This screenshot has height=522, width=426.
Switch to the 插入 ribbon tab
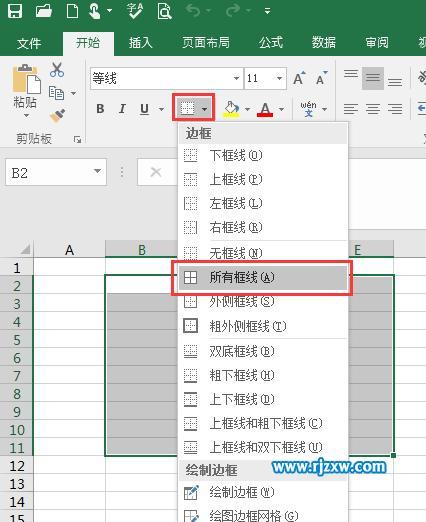point(140,43)
